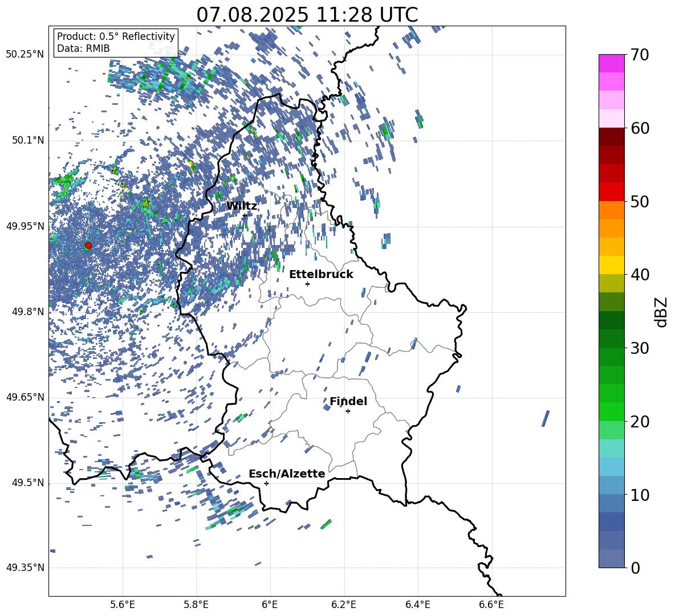
Task: Click the 6.2°E longitude label
Action: pos(344,605)
